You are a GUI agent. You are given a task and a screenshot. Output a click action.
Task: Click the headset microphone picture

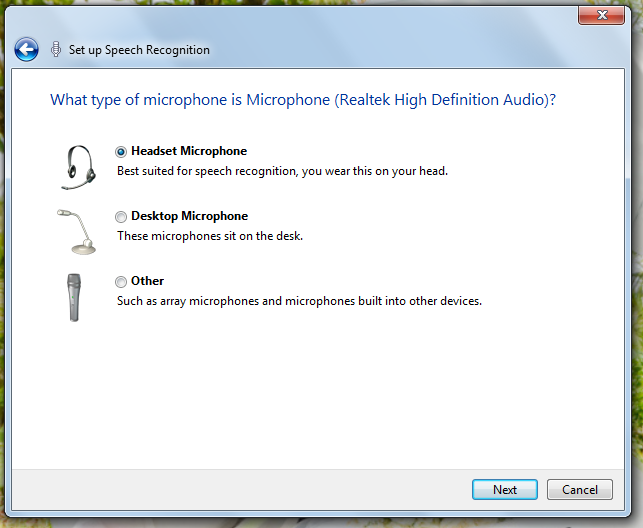[x=78, y=167]
